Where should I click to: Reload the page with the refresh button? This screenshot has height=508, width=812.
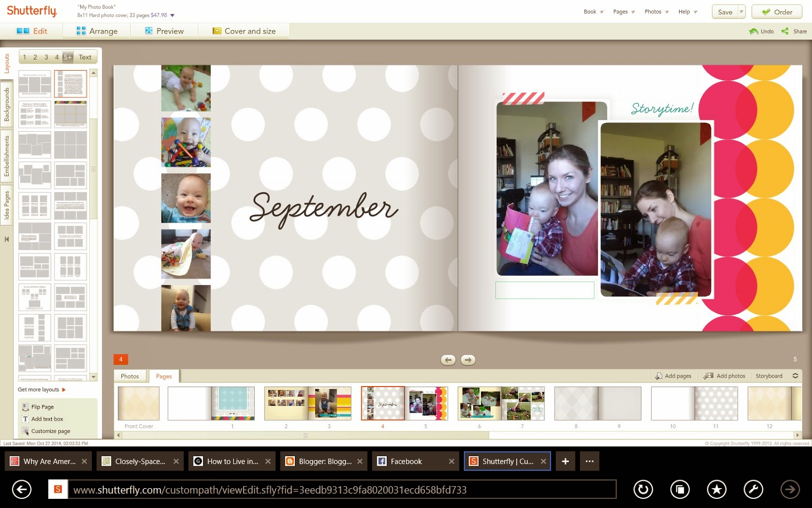[643, 490]
